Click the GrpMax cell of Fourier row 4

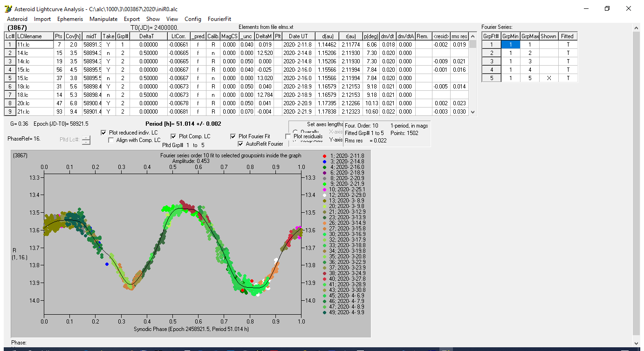coord(530,70)
